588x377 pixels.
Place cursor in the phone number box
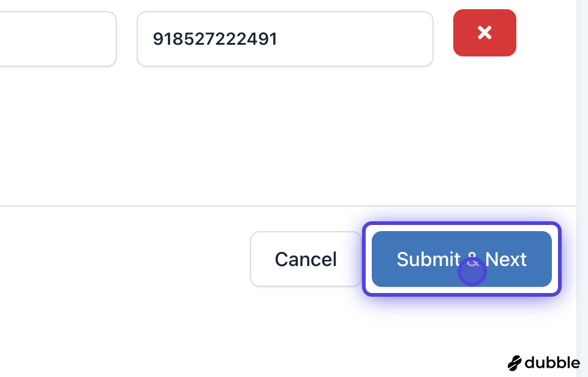[x=285, y=39]
